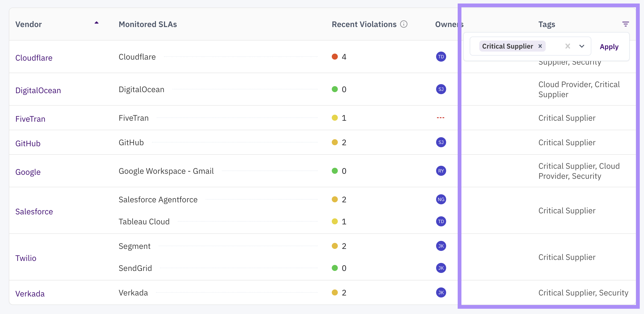Click the SJ owner avatar for GitHub
This screenshot has width=644, height=314.
pos(441,142)
